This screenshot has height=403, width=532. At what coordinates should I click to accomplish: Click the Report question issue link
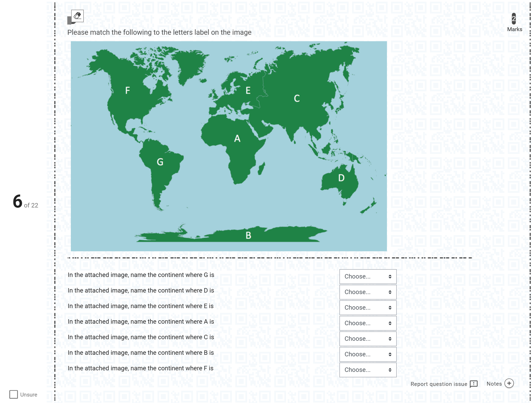point(439,384)
